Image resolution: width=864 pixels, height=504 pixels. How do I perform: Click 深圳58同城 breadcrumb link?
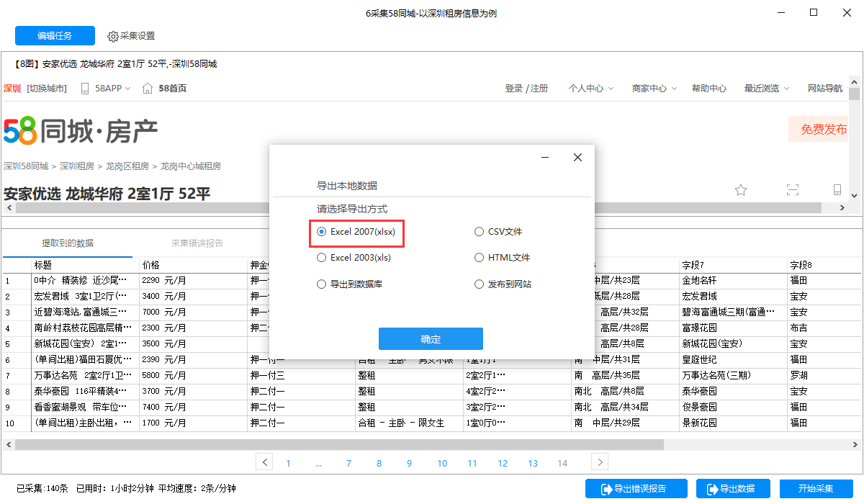coord(26,166)
